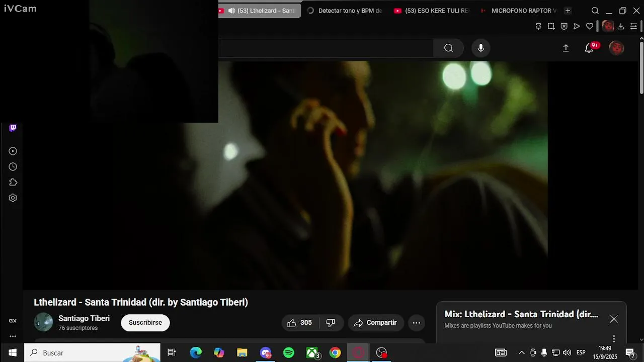Dislike the video with thumbs down
This screenshot has height=362, width=644.
(x=331, y=323)
